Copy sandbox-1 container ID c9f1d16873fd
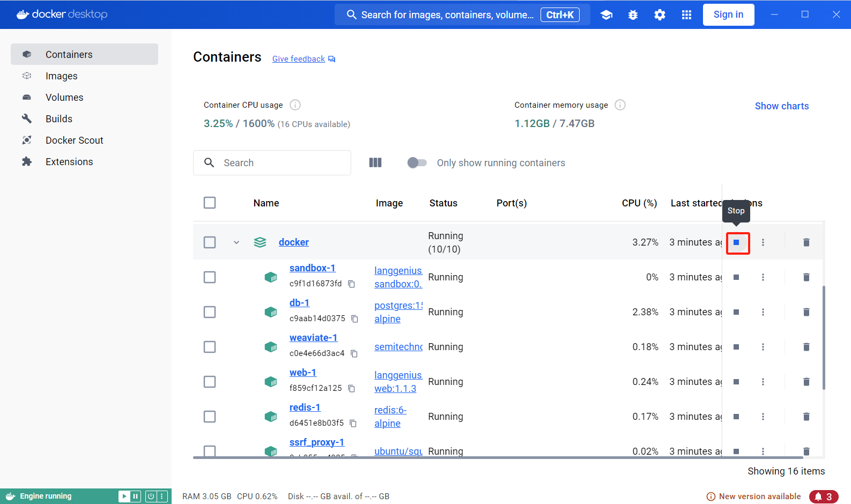 (352, 284)
